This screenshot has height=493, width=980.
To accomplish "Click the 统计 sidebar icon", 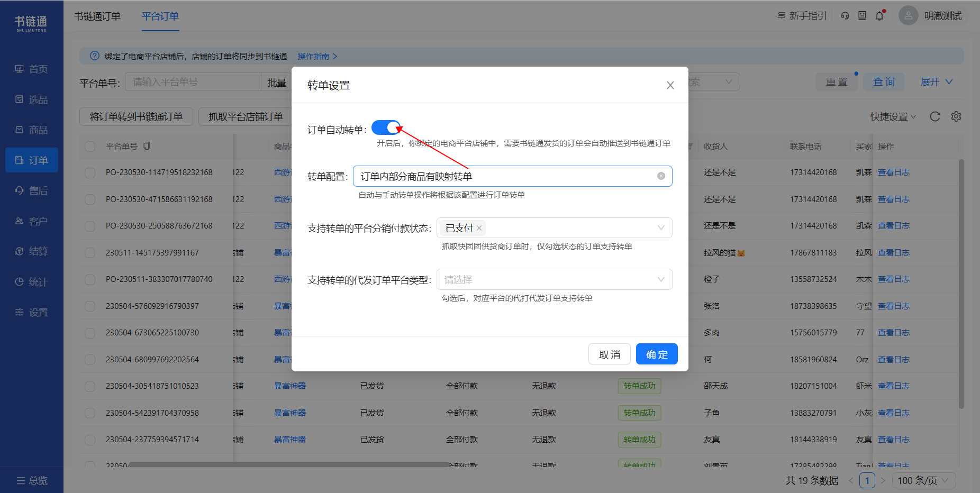I will click(19, 282).
